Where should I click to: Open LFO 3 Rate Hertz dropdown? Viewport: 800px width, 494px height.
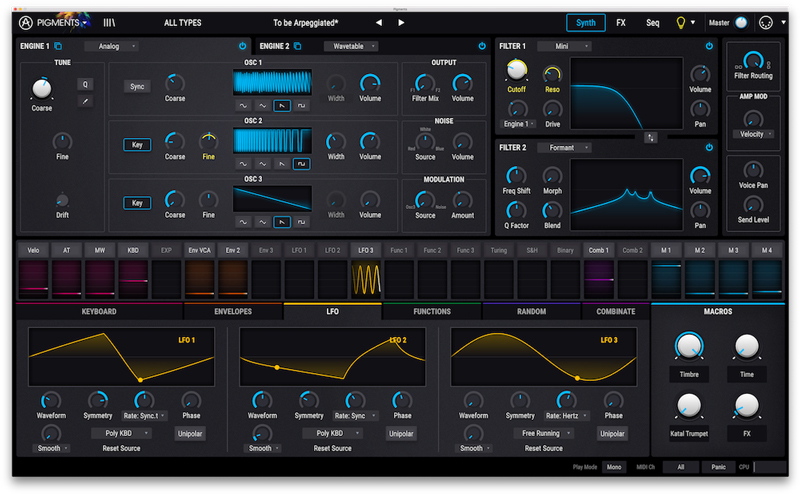click(566, 415)
